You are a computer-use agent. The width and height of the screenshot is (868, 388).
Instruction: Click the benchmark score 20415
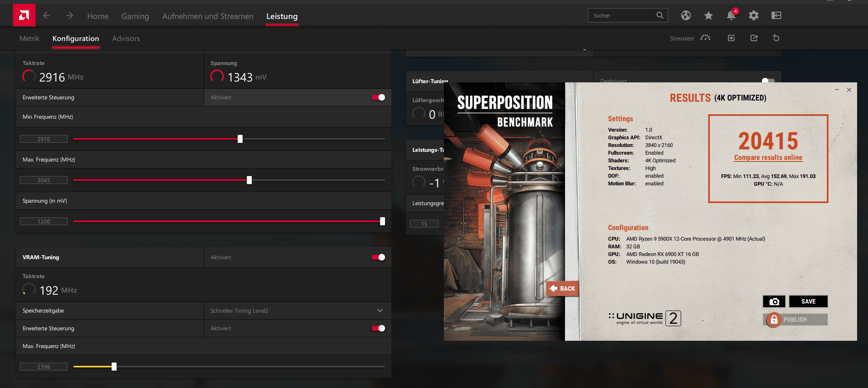tap(768, 141)
